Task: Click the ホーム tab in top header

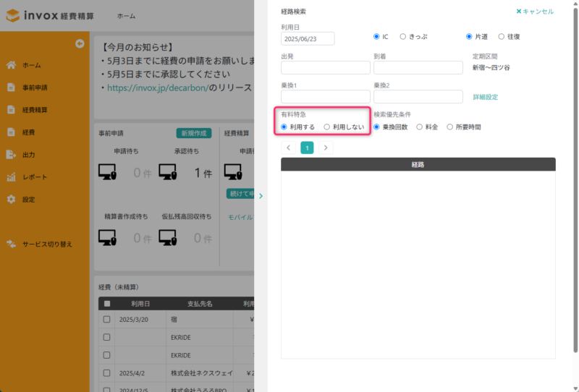Action: click(x=126, y=16)
